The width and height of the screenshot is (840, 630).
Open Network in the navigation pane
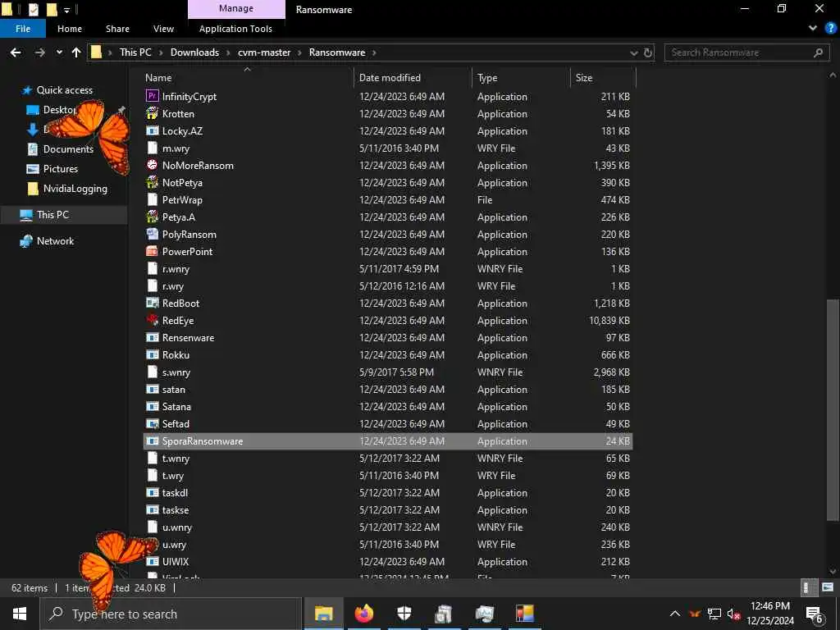click(55, 241)
